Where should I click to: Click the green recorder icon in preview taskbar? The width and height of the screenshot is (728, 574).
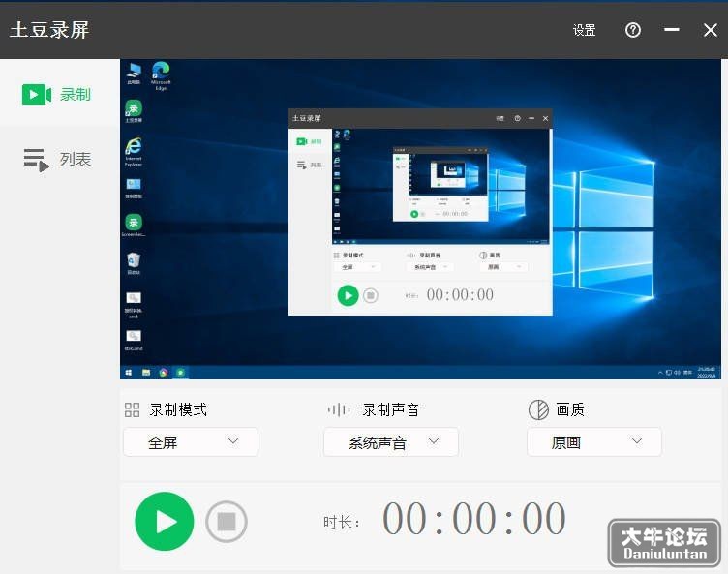tap(181, 373)
